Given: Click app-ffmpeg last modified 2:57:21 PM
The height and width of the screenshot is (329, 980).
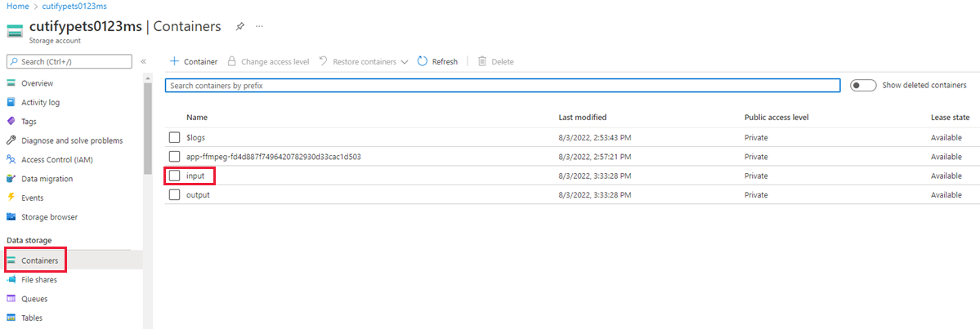Looking at the screenshot, I should [597, 157].
